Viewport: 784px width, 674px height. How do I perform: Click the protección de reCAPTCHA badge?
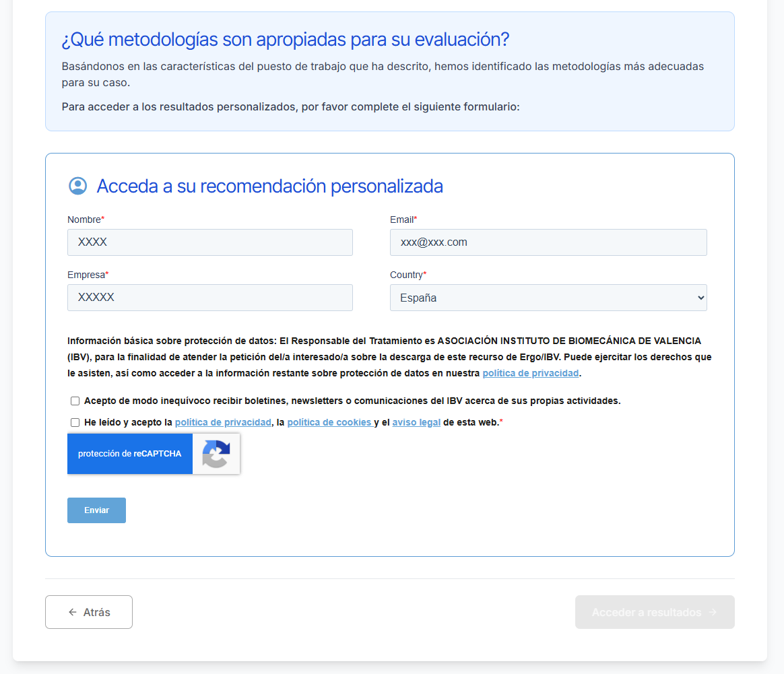coord(130,454)
